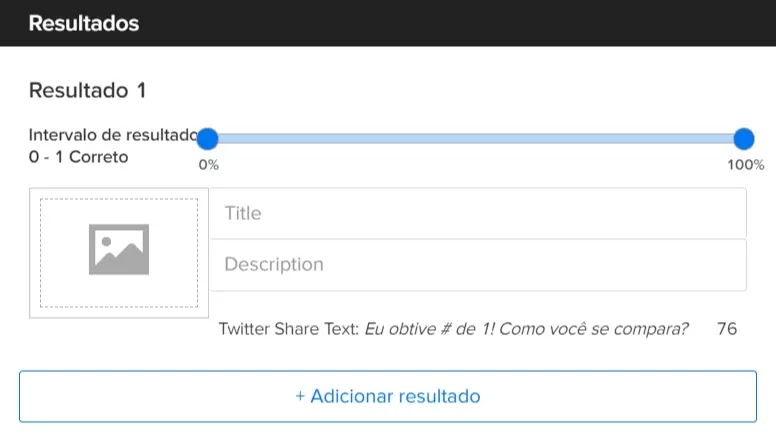776x441 pixels.
Task: Click the left slider handle at 0%
Action: coord(208,139)
